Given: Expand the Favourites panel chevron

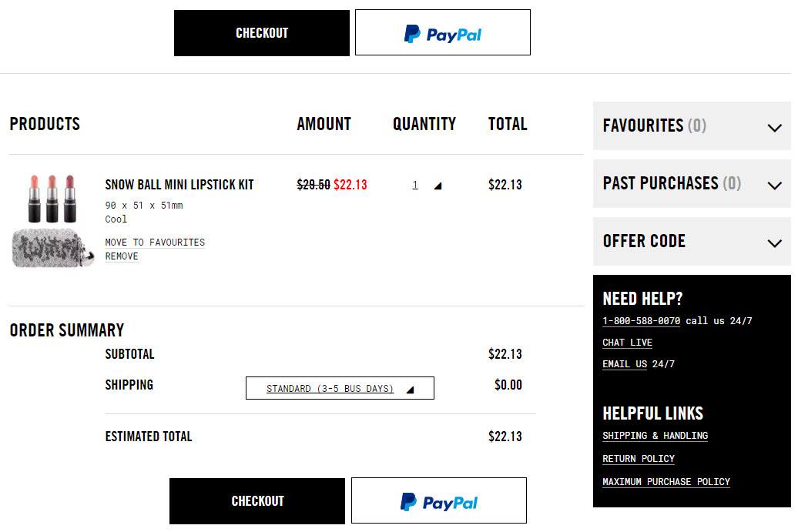Looking at the screenshot, I should [x=775, y=128].
